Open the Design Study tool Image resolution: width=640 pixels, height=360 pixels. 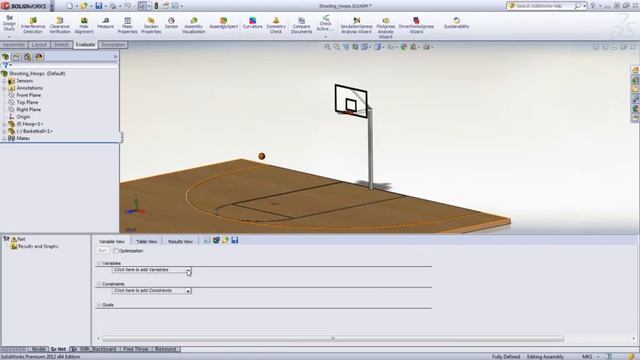(x=9, y=24)
